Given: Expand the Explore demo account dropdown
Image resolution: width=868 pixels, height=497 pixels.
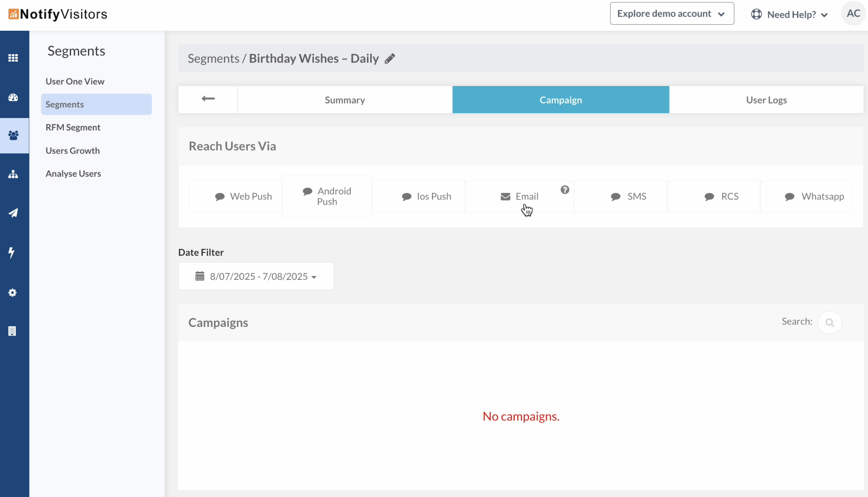Looking at the screenshot, I should 672,14.
